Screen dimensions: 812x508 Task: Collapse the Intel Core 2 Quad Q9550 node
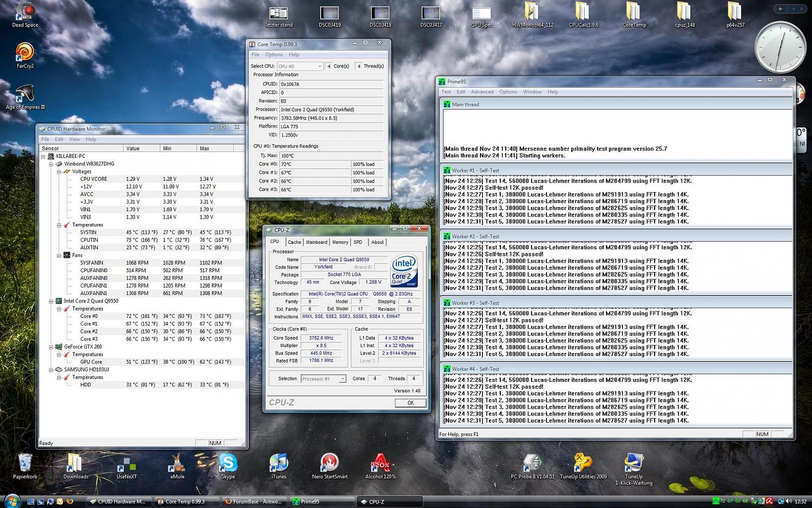pyautogui.click(x=51, y=301)
